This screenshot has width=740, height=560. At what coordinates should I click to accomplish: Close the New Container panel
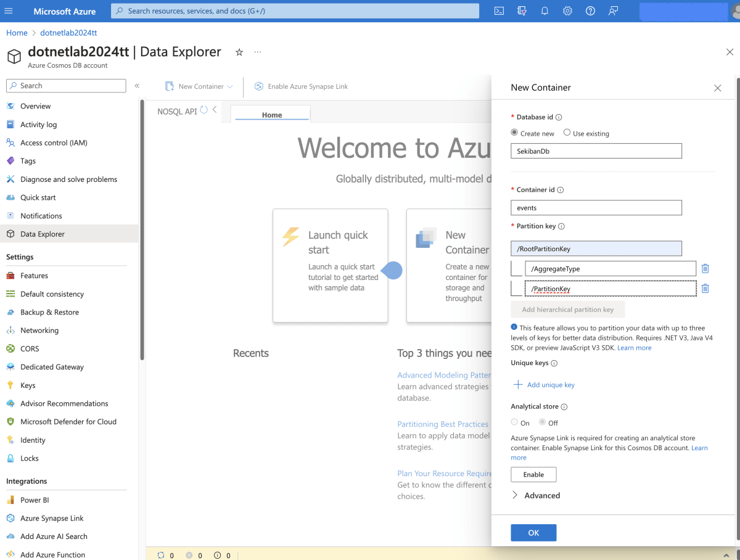717,88
